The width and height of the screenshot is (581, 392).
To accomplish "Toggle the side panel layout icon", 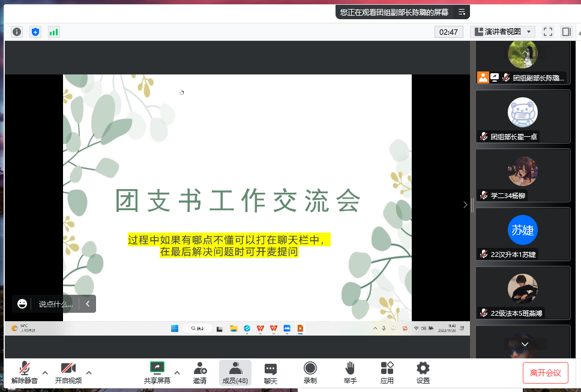I will click(x=566, y=32).
